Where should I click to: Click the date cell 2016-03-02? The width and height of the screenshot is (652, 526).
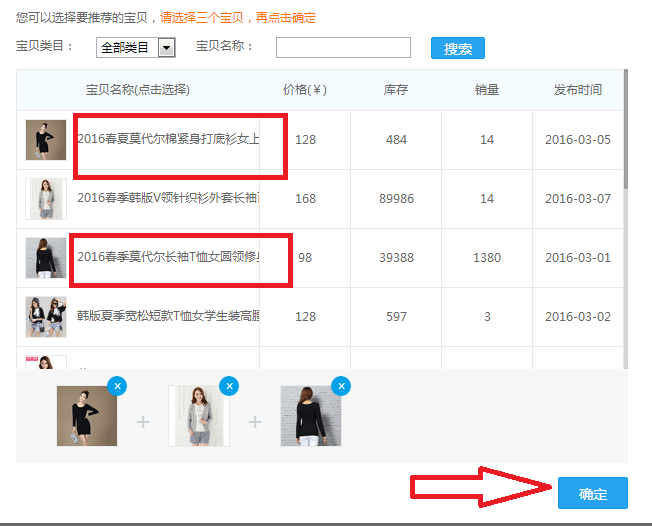tap(578, 317)
